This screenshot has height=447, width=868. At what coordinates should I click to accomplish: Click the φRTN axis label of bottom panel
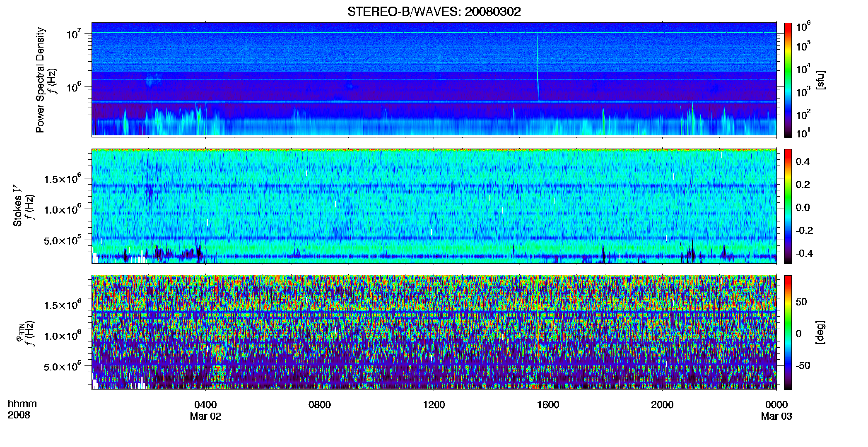19,333
